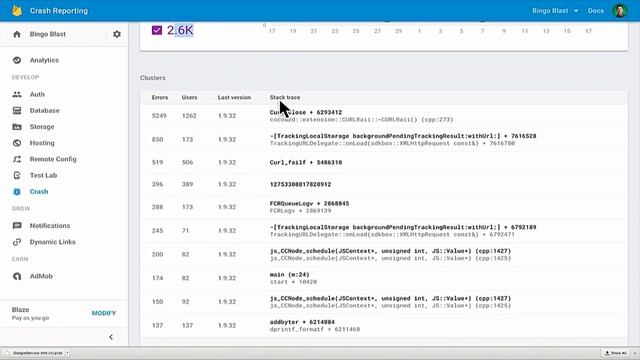Uncheck the purple 2.6K series checkbox
This screenshot has height=360, width=640.
click(x=157, y=30)
